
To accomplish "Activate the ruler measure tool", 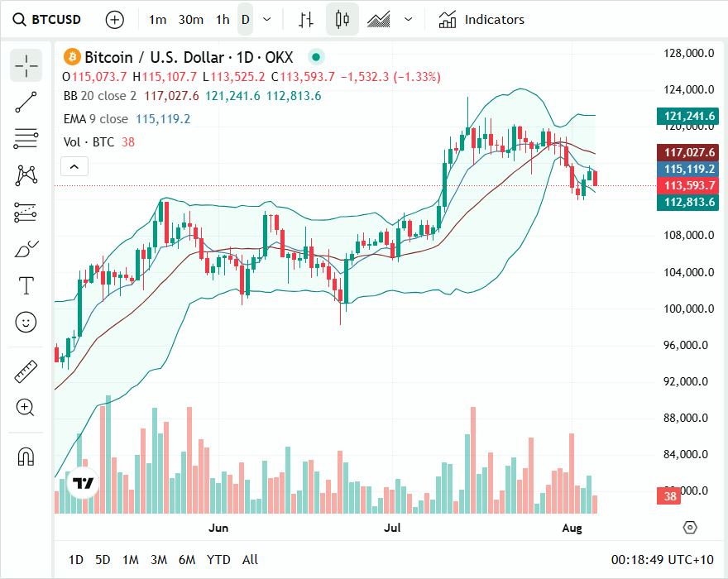I will click(x=26, y=371).
